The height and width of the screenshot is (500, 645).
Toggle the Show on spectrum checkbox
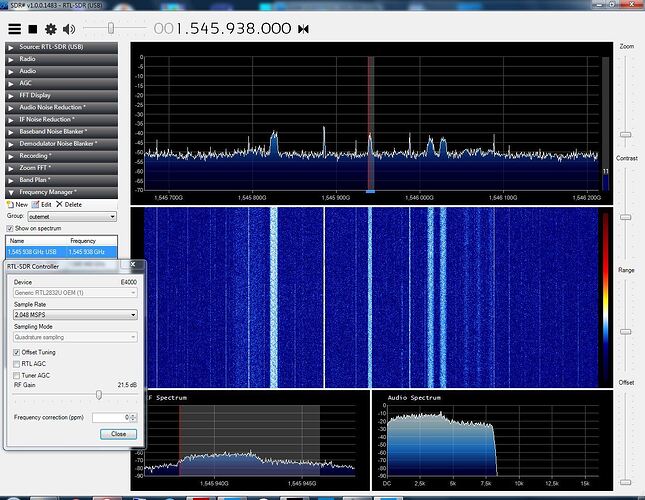(10, 229)
